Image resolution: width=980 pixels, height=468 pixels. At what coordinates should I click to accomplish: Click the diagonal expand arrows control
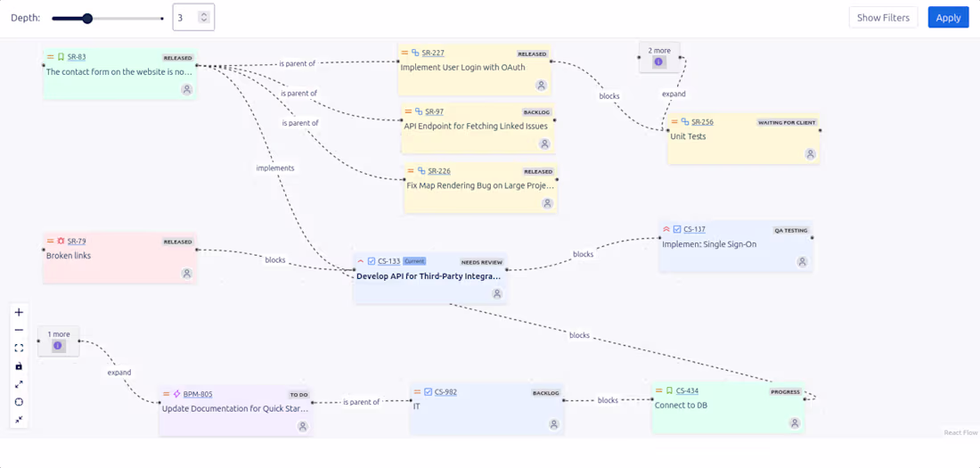coord(19,384)
